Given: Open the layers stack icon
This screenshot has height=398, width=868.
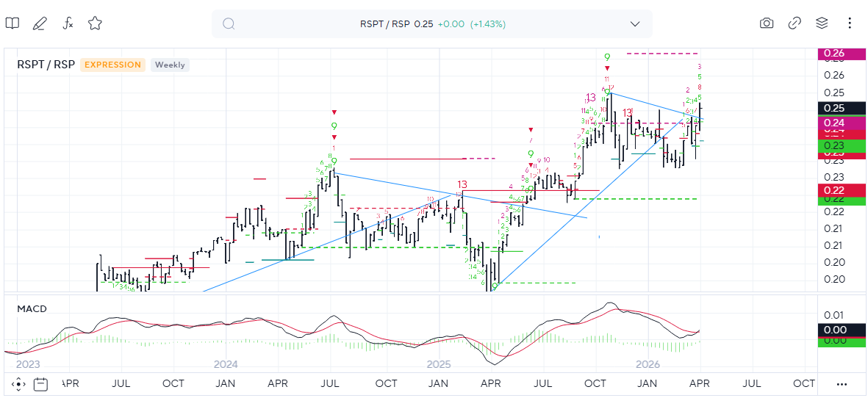Looking at the screenshot, I should tap(822, 23).
